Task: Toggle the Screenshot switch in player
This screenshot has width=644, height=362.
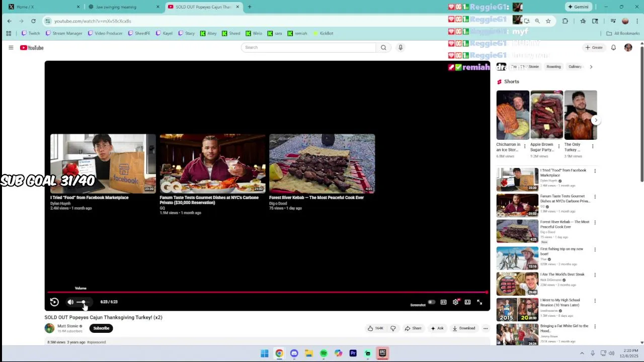Action: (x=431, y=302)
